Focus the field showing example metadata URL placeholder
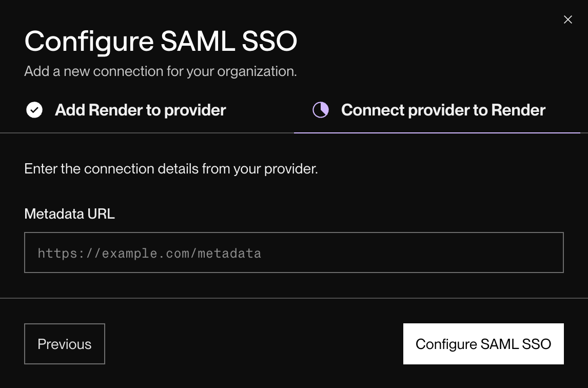The image size is (588, 388). (293, 253)
